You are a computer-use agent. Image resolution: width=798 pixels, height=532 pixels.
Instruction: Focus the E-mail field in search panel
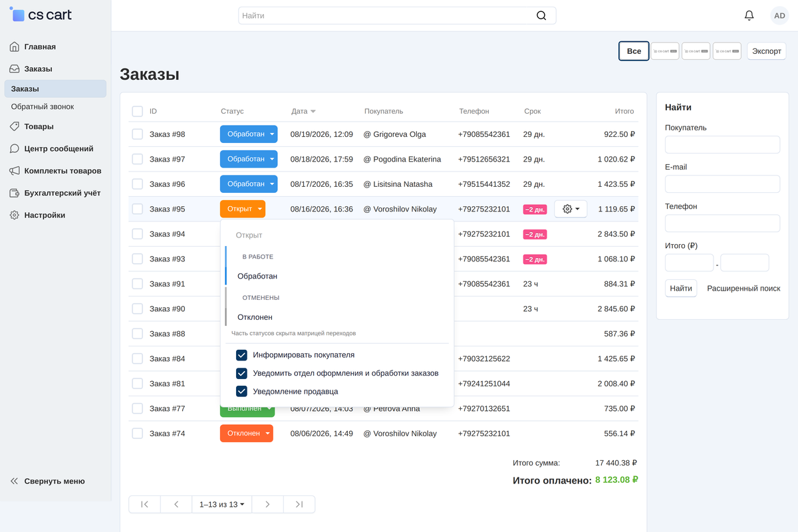pos(722,184)
